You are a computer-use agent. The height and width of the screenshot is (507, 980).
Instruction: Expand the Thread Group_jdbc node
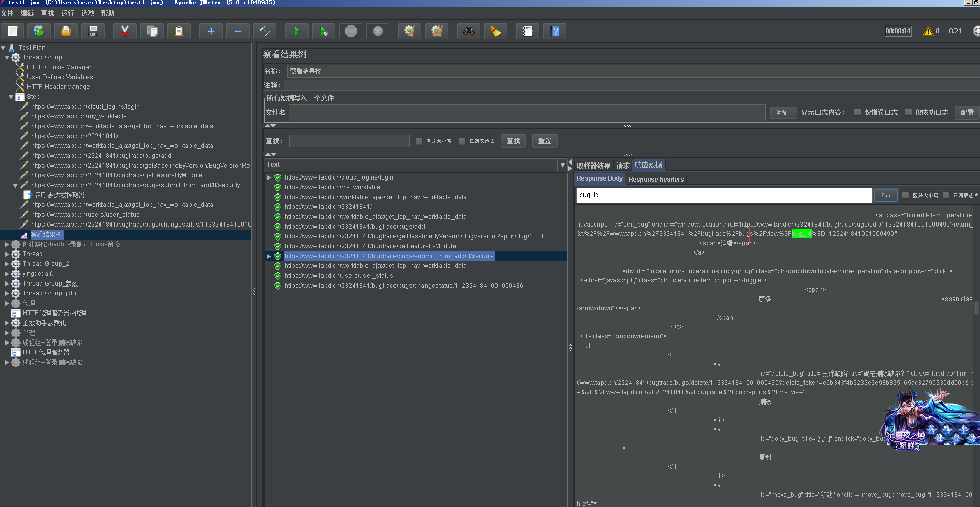tap(7, 293)
